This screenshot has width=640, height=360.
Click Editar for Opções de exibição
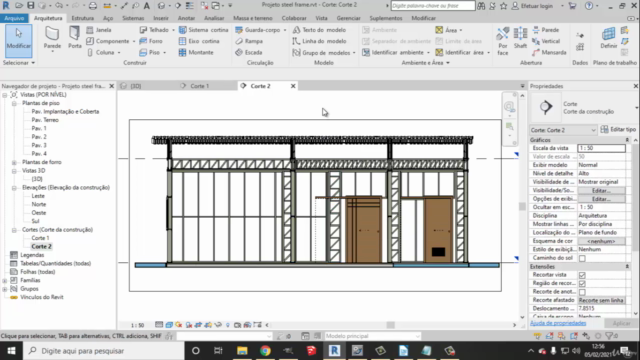click(601, 199)
